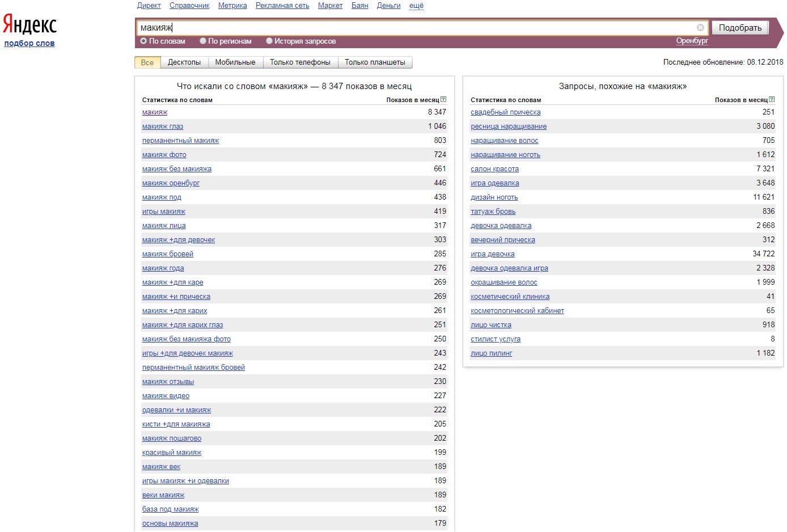Open the Деньги link in top menu
787x532 pixels.
tap(388, 6)
